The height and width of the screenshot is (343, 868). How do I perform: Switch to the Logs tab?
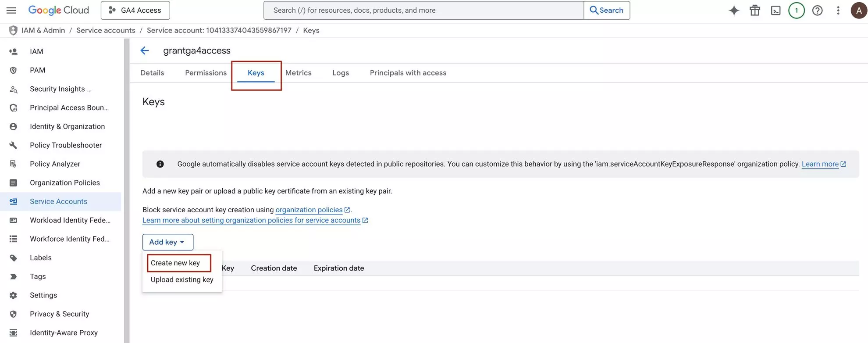click(x=341, y=73)
